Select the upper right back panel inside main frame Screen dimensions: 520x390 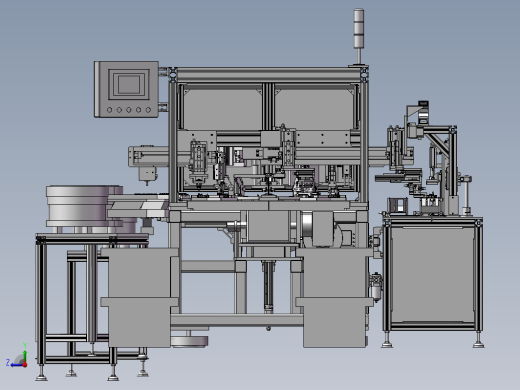(315, 108)
